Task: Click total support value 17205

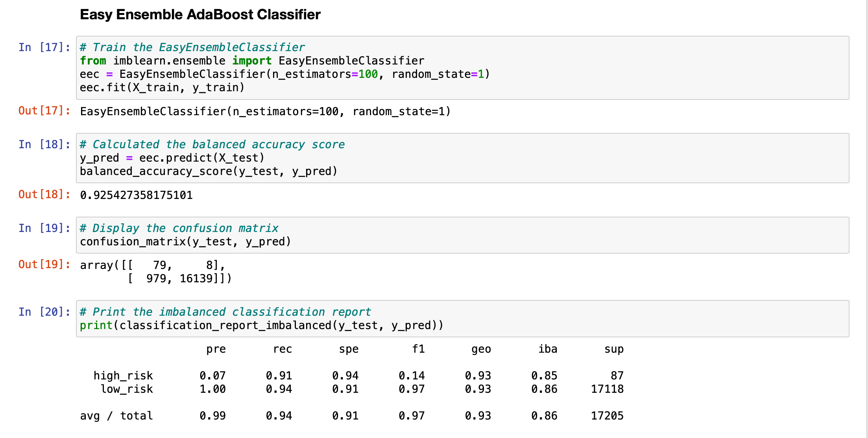Action: 607,416
